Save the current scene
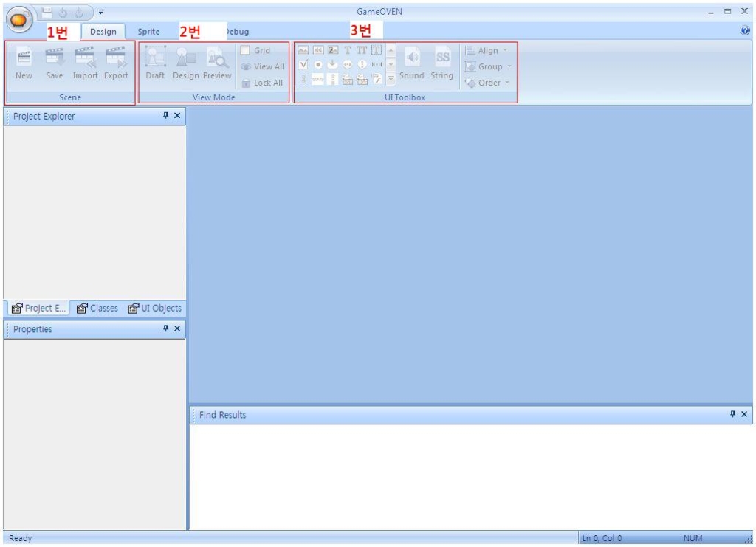The width and height of the screenshot is (756, 547). [55, 63]
